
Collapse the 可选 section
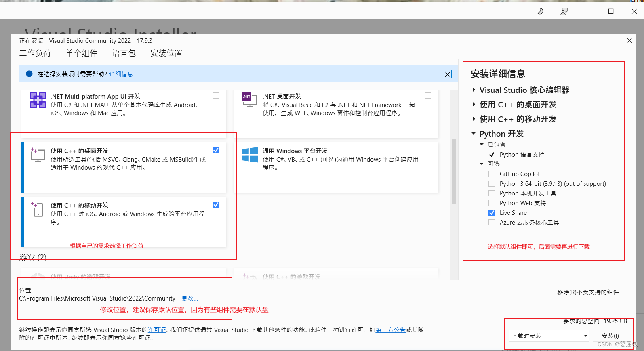click(482, 164)
